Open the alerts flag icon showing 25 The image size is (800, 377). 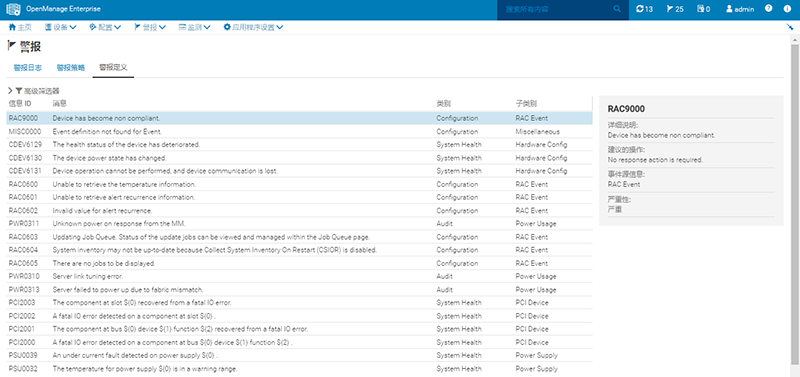pyautogui.click(x=675, y=9)
